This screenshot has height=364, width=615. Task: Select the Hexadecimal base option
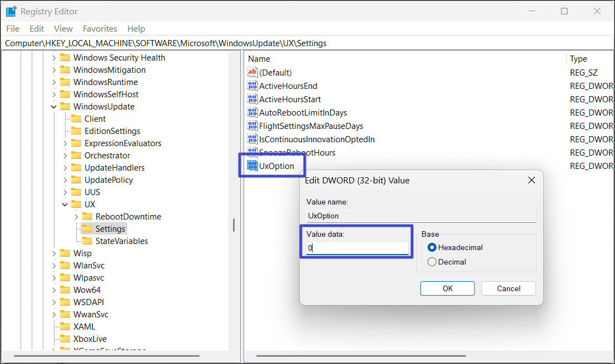pyautogui.click(x=432, y=247)
